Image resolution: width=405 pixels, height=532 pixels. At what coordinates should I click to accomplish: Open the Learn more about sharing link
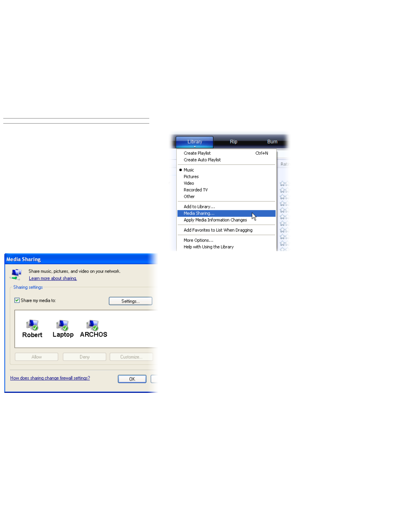point(53,278)
